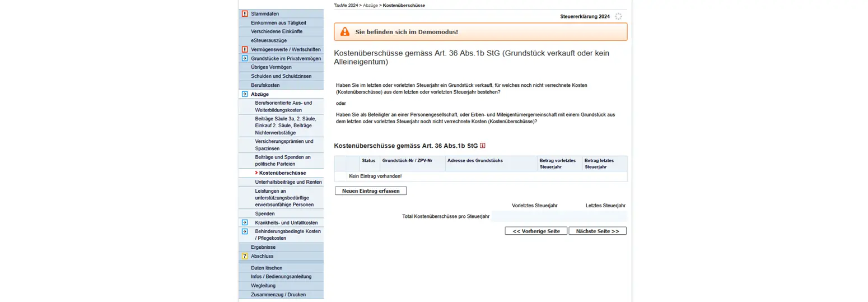
Task: Click the orange warning triangle in the demo mode banner
Action: (345, 32)
